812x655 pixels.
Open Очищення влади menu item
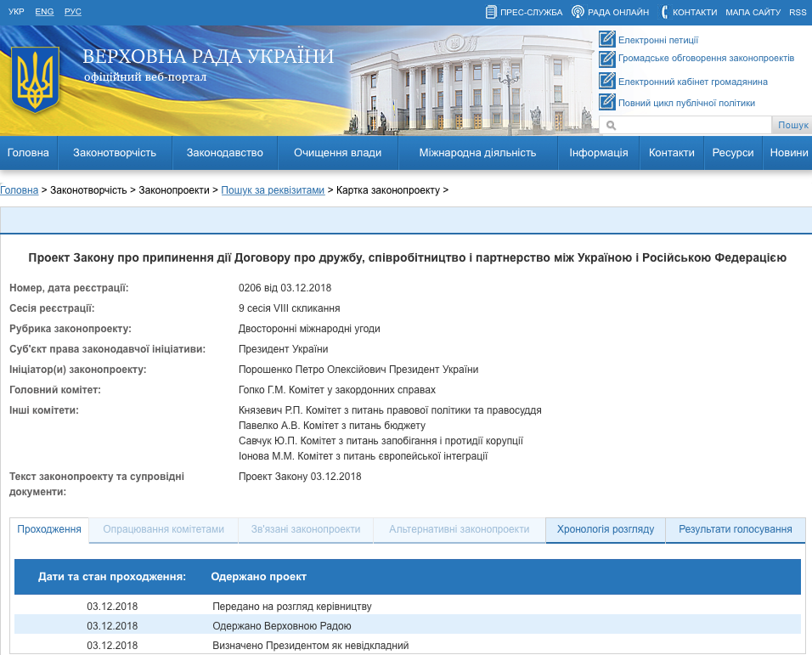coord(338,153)
